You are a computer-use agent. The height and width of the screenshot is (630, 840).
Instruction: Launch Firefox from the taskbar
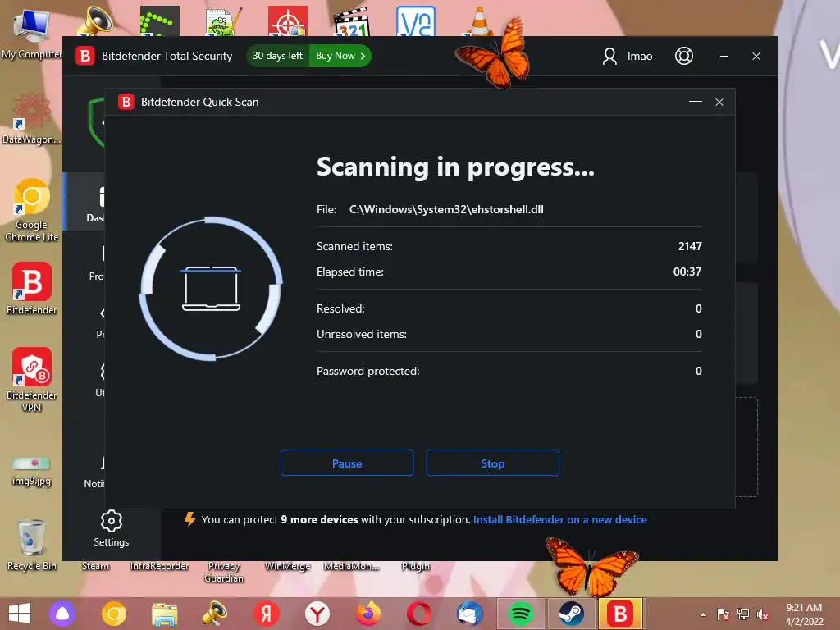(368, 614)
